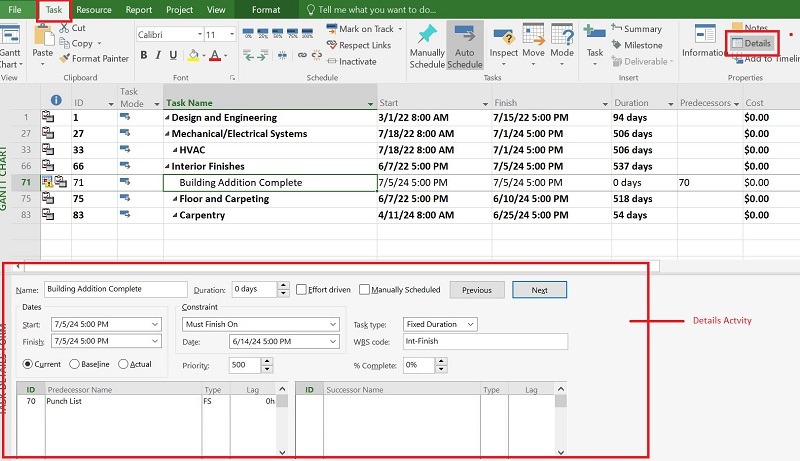Click the Manually Schedule pin icon
This screenshot has height=461, width=800.
tap(427, 34)
